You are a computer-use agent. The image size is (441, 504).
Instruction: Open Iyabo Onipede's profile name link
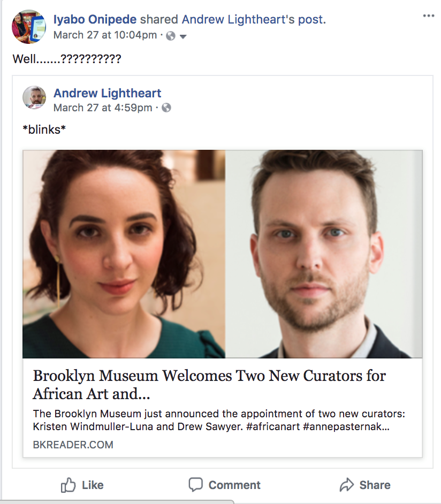coord(95,19)
